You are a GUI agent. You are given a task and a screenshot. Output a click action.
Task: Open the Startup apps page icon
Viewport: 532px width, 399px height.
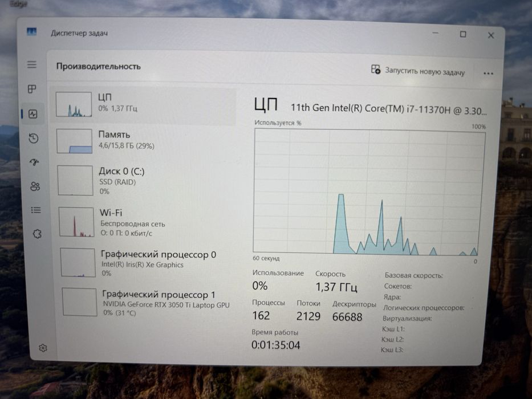[34, 162]
